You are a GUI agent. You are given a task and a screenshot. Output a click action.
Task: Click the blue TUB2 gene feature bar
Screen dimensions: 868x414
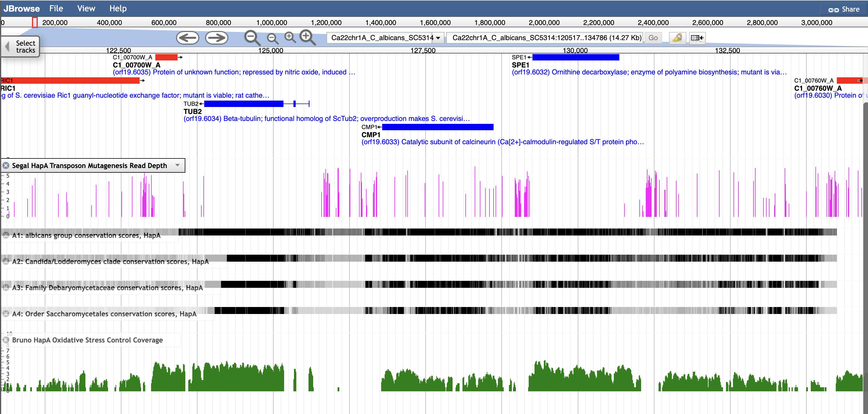tap(244, 104)
